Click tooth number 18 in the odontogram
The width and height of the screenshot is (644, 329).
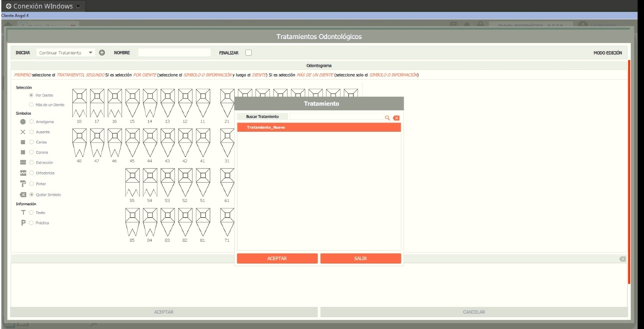[79, 103]
